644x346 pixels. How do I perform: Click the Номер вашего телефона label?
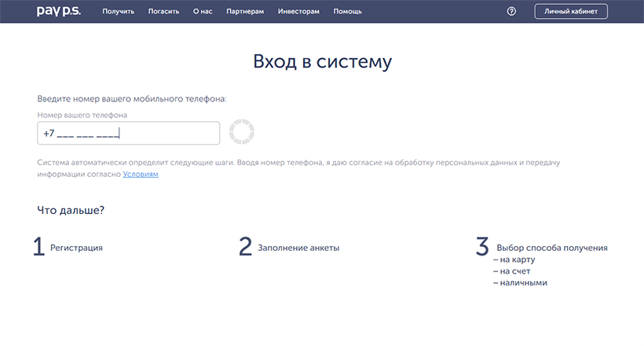[x=82, y=115]
